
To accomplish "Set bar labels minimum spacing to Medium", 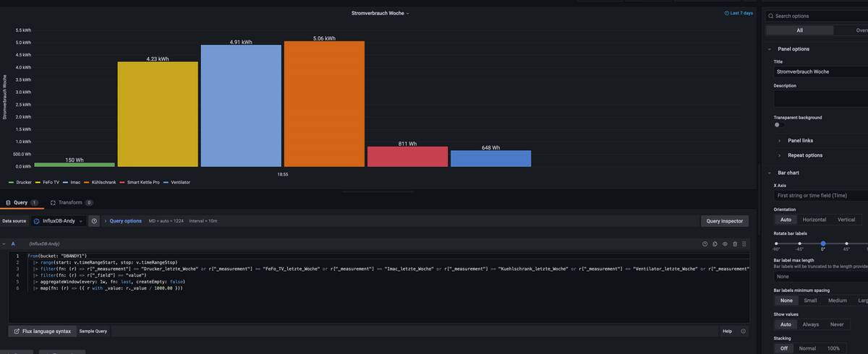I will [838, 301].
